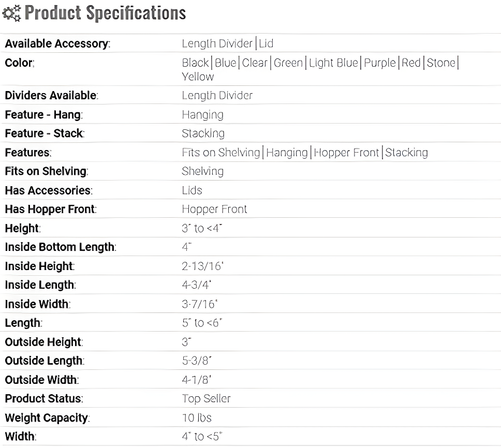
Task: Click the 5-3/8 outside length value
Action: pos(197,361)
